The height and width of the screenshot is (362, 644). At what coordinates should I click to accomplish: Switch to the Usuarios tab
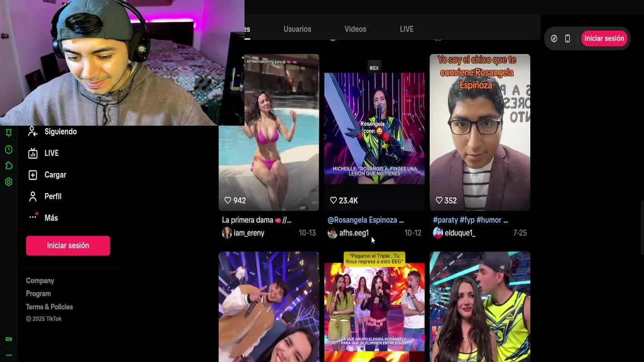[297, 29]
